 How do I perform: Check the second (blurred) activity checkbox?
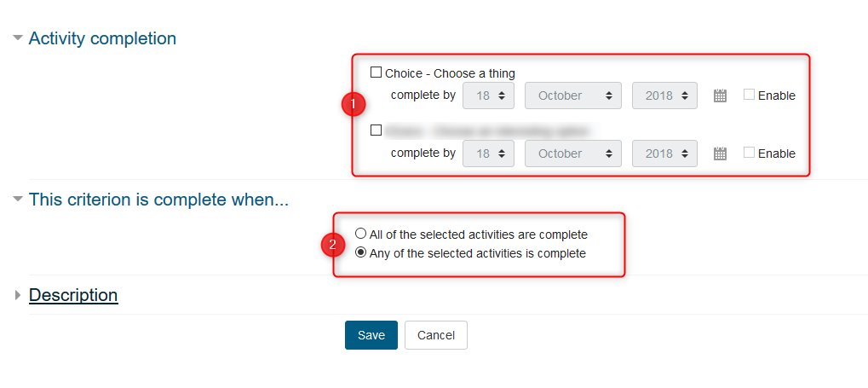[377, 131]
